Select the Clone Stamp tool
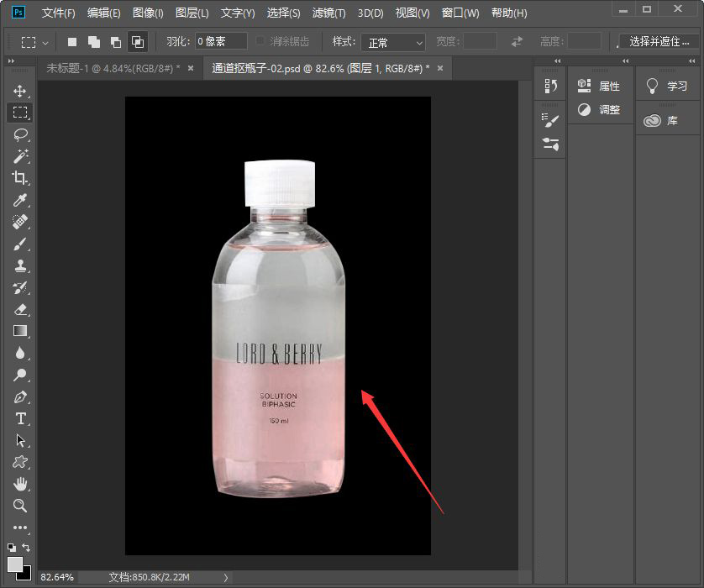Viewport: 704px width, 588px height. coord(20,265)
